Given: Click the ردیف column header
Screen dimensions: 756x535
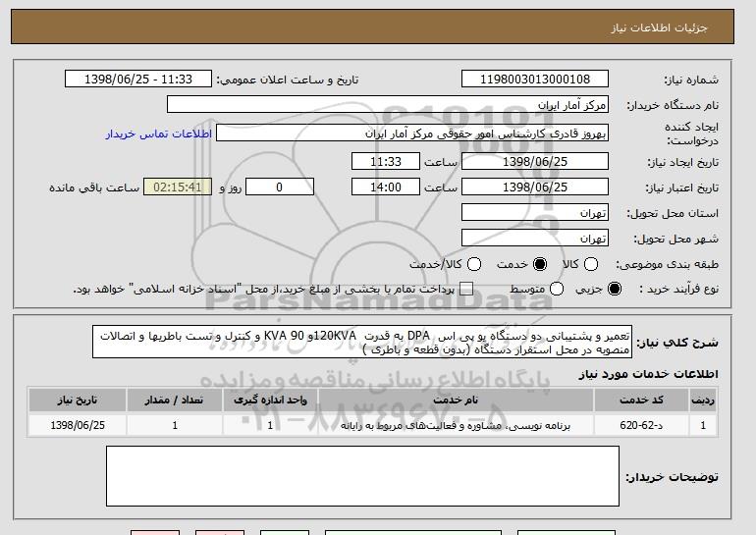Looking at the screenshot, I should coord(703,401).
